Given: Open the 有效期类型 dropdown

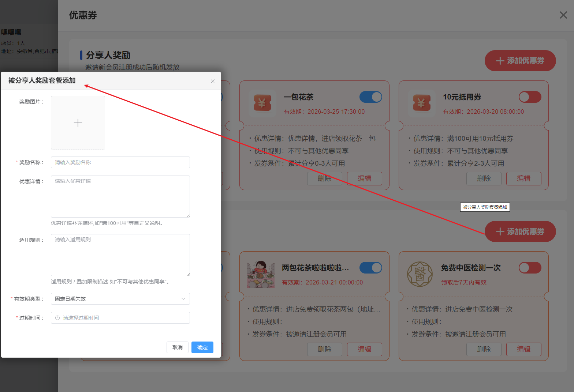Looking at the screenshot, I should coord(120,299).
